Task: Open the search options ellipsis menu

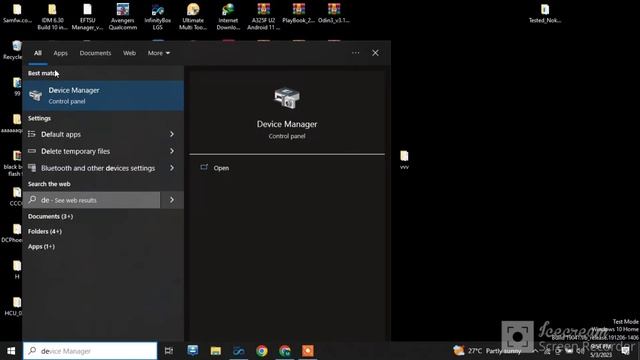Action: (x=356, y=53)
